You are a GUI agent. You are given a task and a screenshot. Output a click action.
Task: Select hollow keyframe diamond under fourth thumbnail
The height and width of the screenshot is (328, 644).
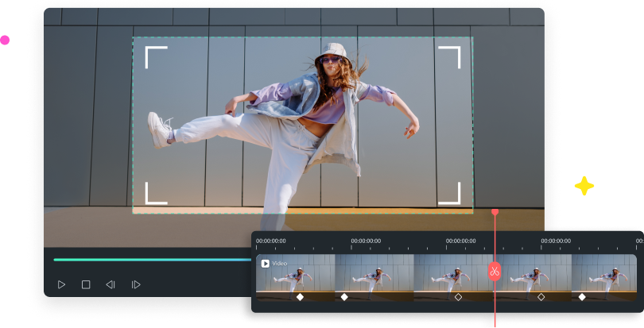tap(541, 297)
